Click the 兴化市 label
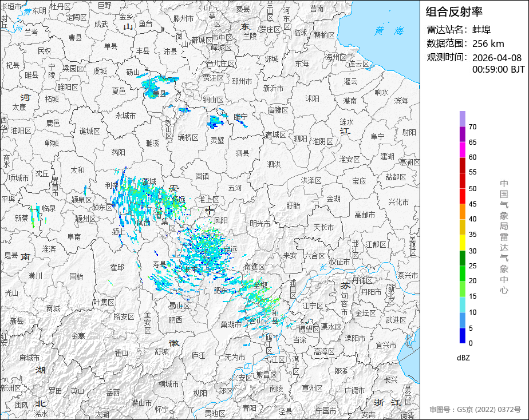The width and height of the screenshot is (529, 420). 398,202
